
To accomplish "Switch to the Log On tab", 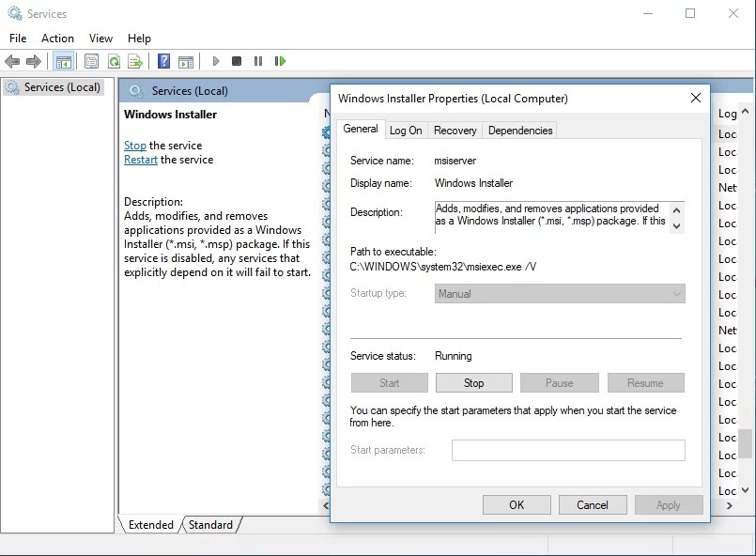I will pos(406,131).
